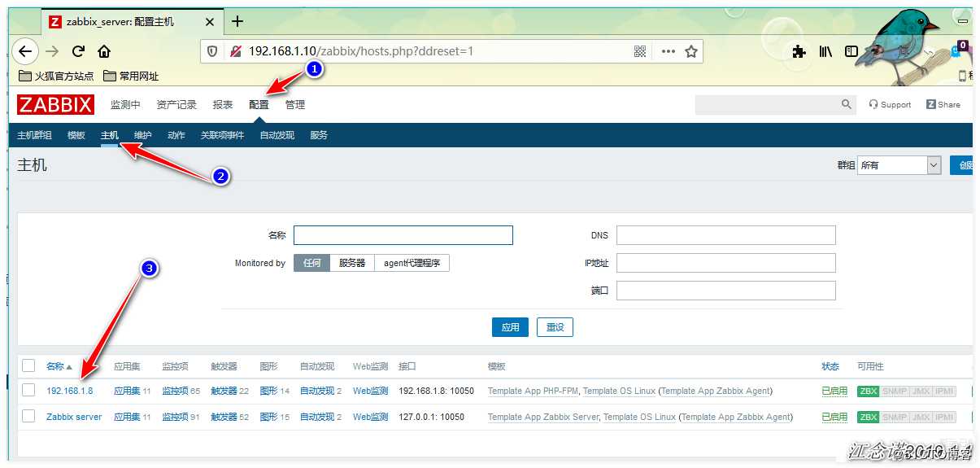Expand the 群组 dropdown showing 所有

tap(899, 164)
